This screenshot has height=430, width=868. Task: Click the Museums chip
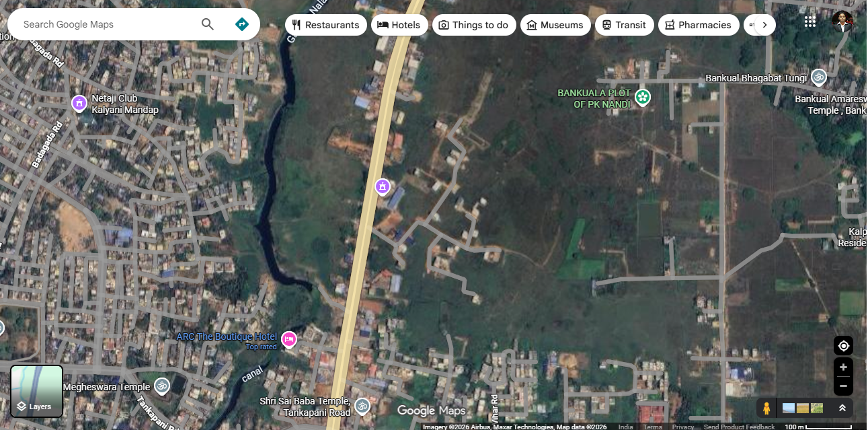tap(555, 25)
